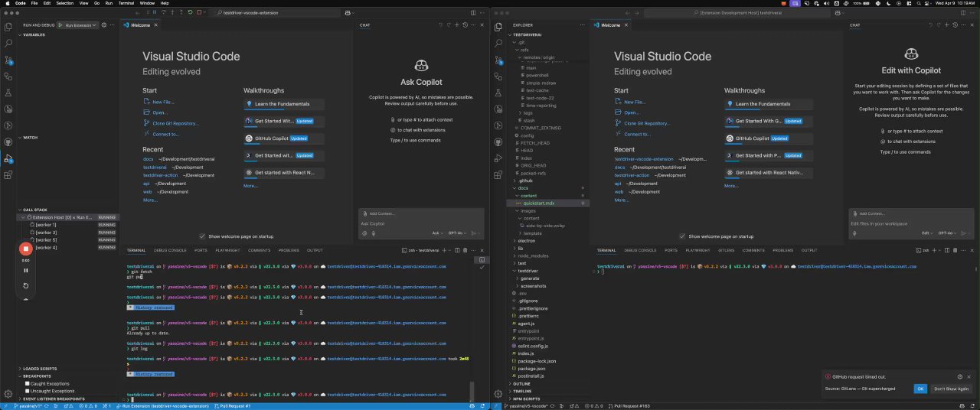Viewport: 980px width, 410px height.
Task: Switch to PROBLEMS tab in right panel
Action: [782, 250]
